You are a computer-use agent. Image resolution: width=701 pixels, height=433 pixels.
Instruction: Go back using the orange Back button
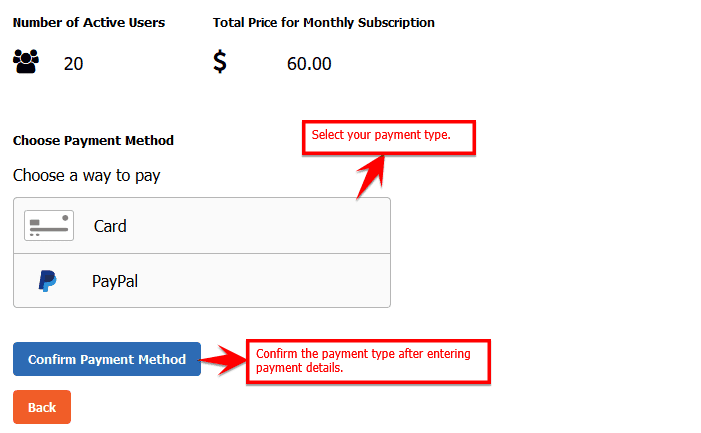tap(42, 407)
